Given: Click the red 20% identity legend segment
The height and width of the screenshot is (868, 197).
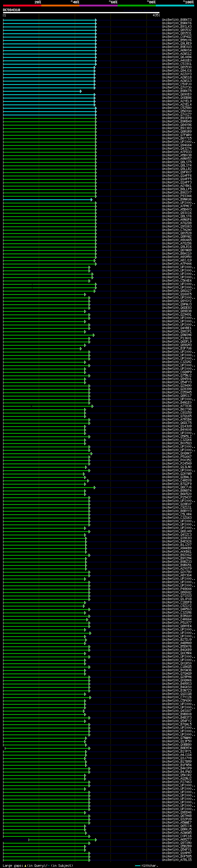Looking at the screenshot, I should (x=22, y=6).
